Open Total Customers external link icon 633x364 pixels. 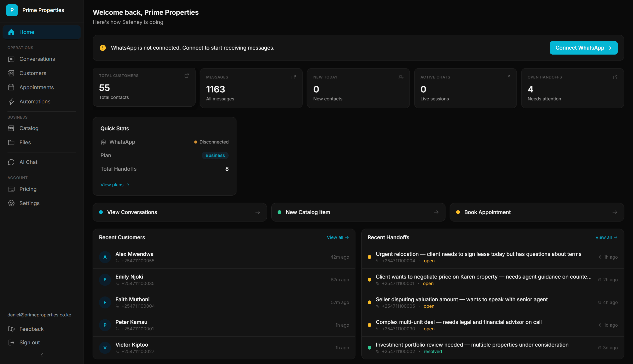coord(187,75)
